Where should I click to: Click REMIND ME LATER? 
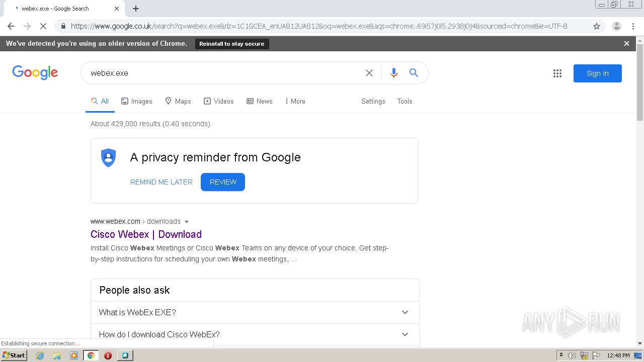pyautogui.click(x=162, y=182)
